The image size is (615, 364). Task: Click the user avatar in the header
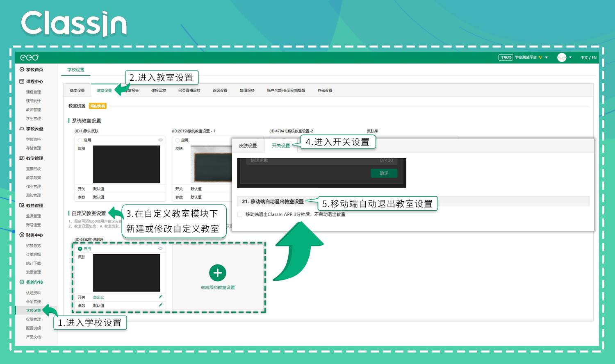tap(562, 57)
